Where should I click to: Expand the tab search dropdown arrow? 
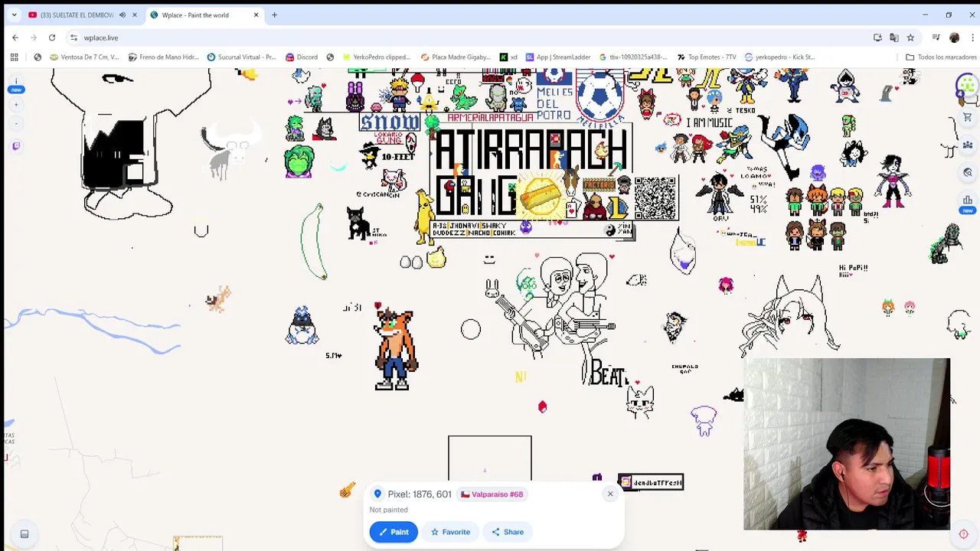[14, 15]
